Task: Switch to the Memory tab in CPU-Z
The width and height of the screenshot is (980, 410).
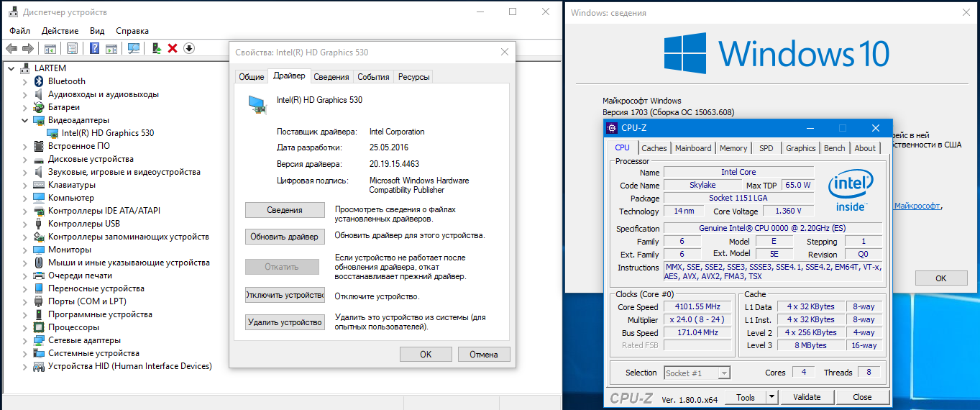Action: 733,148
